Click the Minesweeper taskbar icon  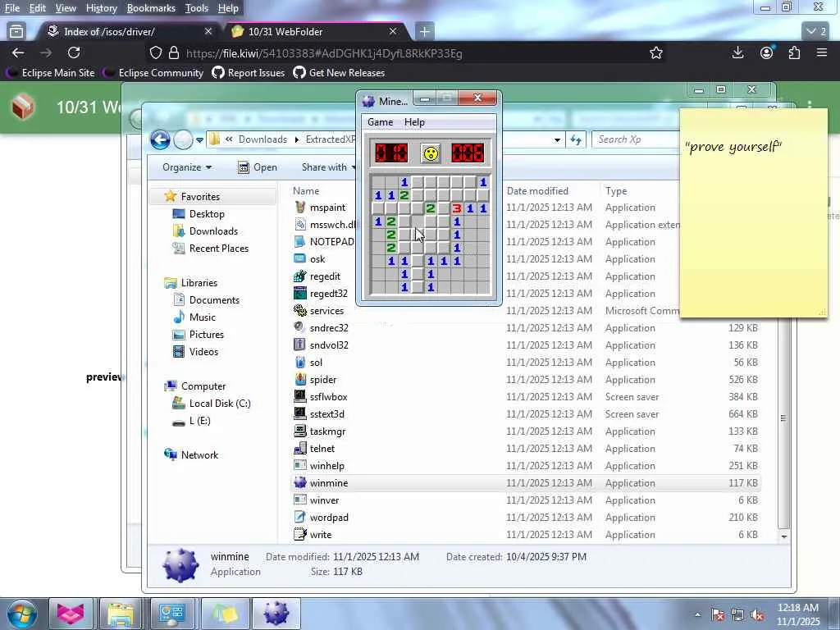pyautogui.click(x=276, y=614)
